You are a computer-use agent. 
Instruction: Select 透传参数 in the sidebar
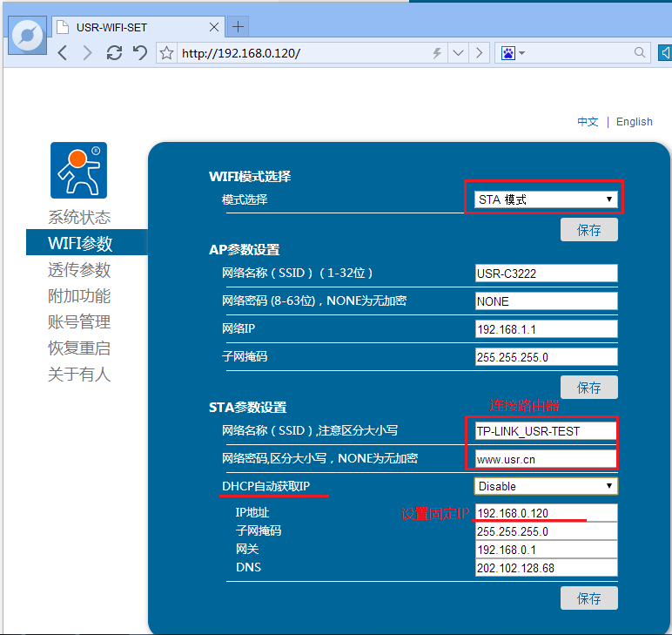tap(79, 270)
